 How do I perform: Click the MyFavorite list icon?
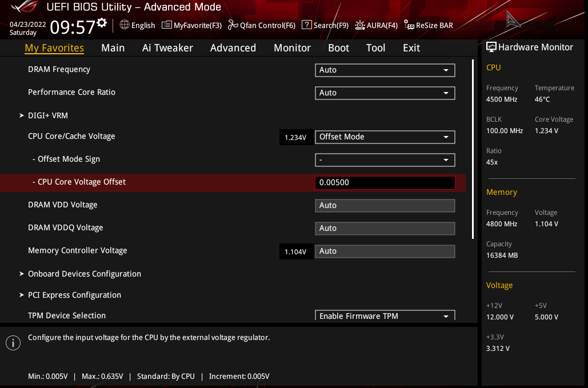[167, 25]
